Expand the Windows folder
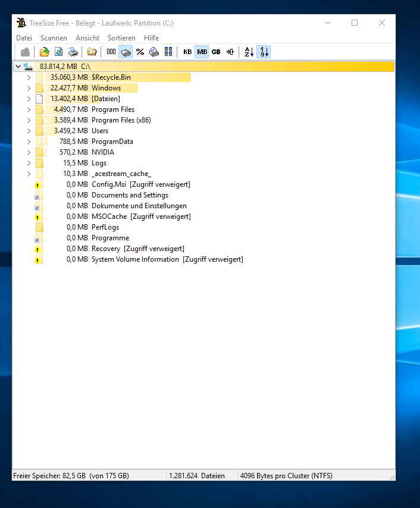The image size is (420, 508). point(29,88)
